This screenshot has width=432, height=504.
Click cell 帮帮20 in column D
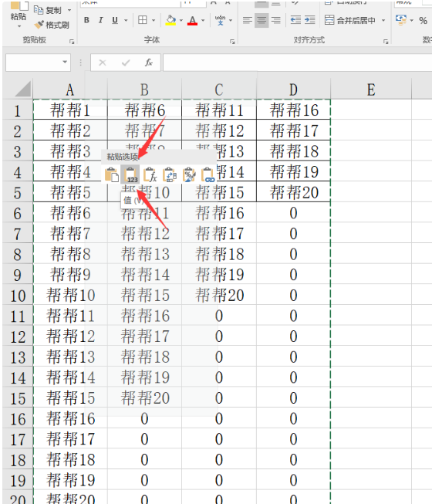tap(294, 192)
